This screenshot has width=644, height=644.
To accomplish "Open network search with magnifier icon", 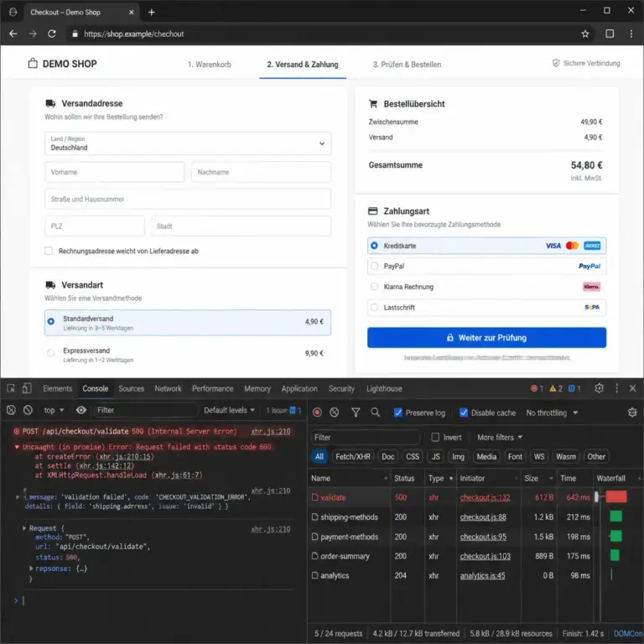I will [375, 413].
